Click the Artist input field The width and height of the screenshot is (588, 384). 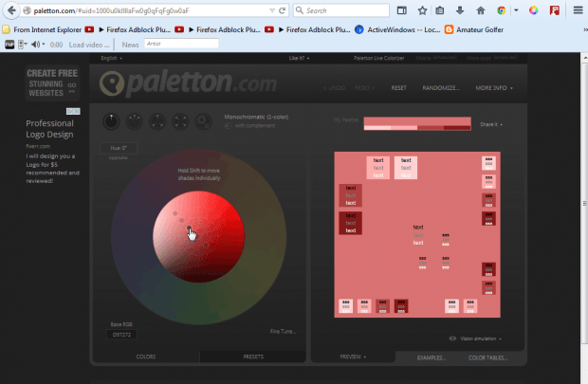coord(182,44)
